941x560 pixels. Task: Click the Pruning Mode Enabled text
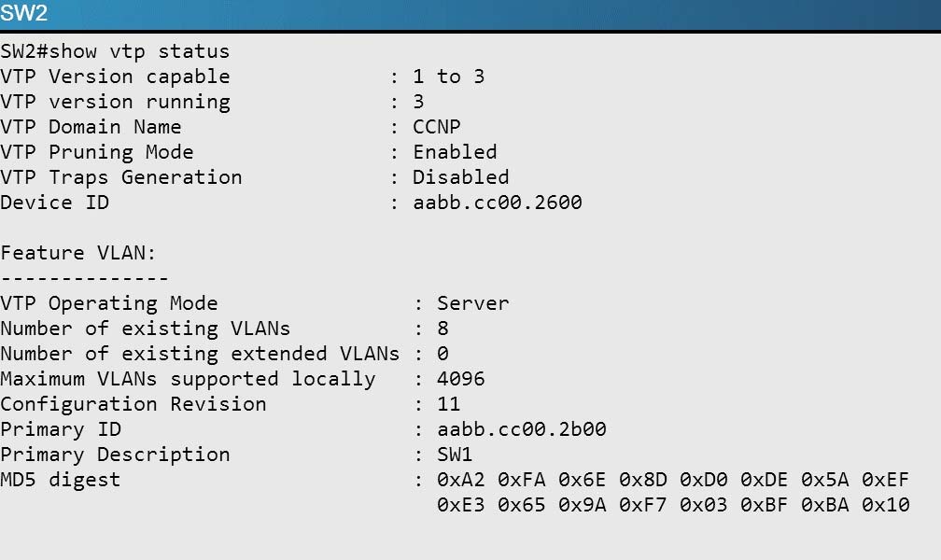tap(455, 152)
